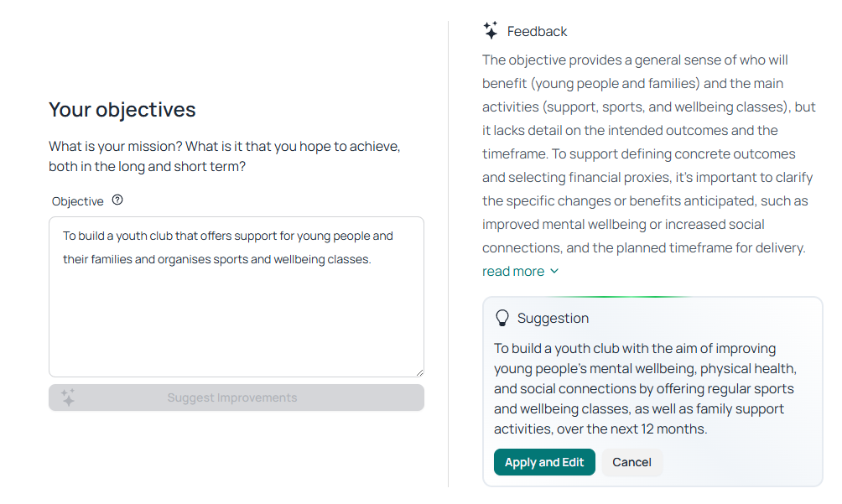Open the "read more" link text
The width and height of the screenshot is (842, 504).
tap(513, 272)
